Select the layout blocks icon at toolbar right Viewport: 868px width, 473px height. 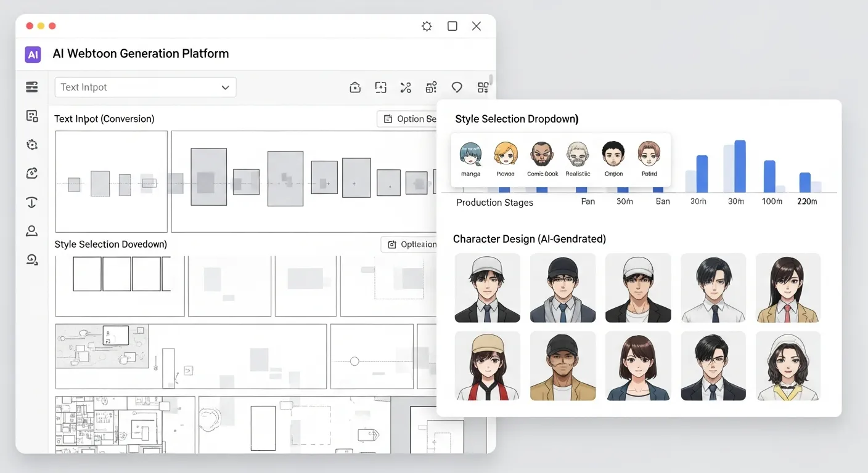pyautogui.click(x=483, y=87)
